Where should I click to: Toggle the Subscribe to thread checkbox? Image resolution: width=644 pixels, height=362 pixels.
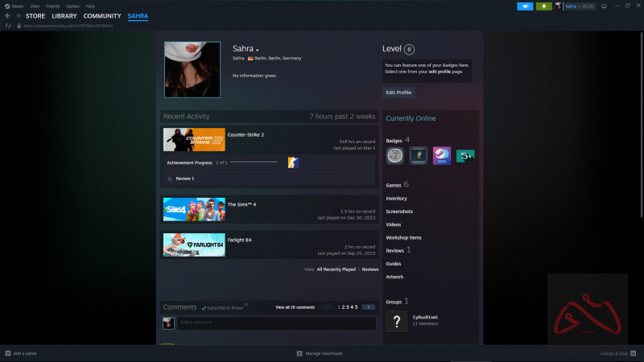[x=203, y=307]
